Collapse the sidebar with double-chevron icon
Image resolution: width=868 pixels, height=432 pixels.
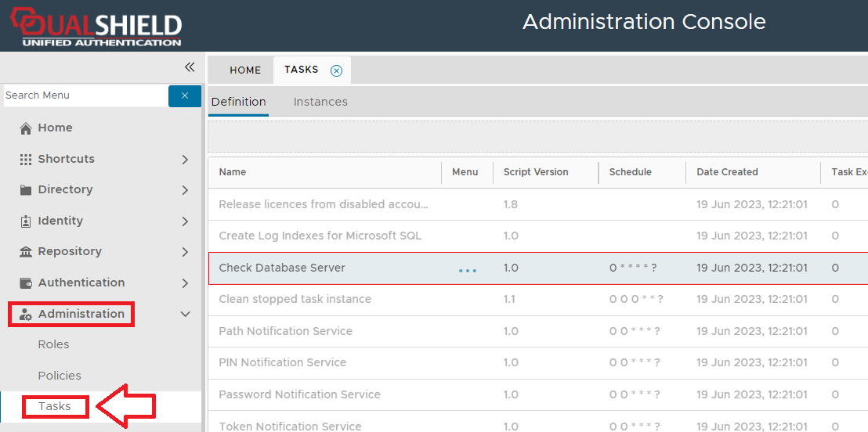coord(189,67)
